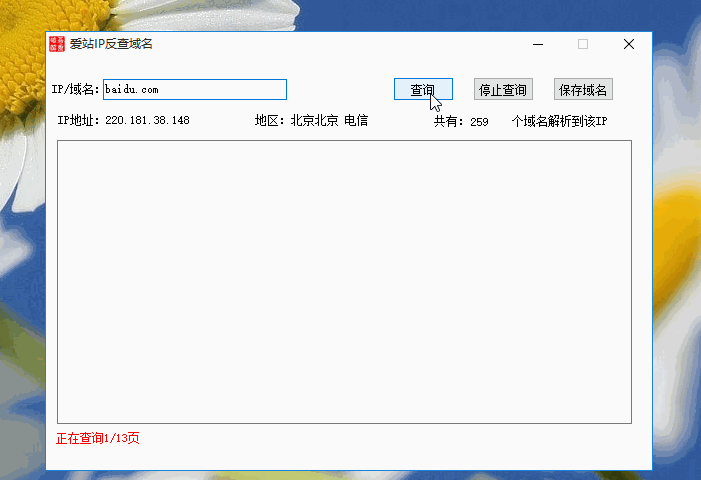Click the 地区: label
Image resolution: width=701 pixels, height=480 pixels.
pos(270,120)
